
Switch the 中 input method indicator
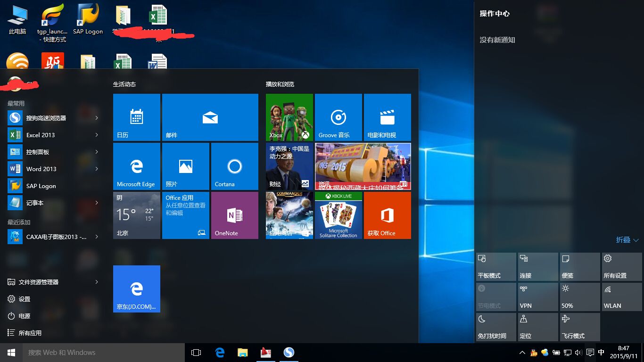click(x=601, y=353)
